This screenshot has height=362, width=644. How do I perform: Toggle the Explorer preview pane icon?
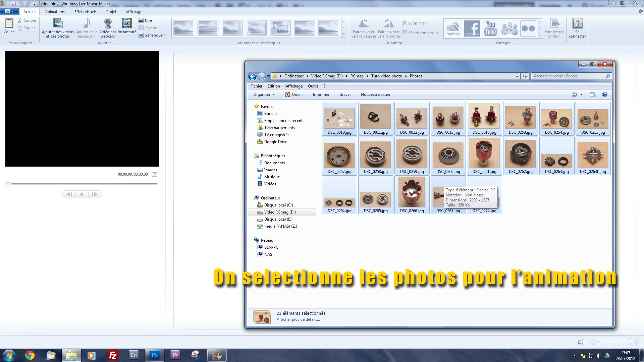tap(593, 95)
